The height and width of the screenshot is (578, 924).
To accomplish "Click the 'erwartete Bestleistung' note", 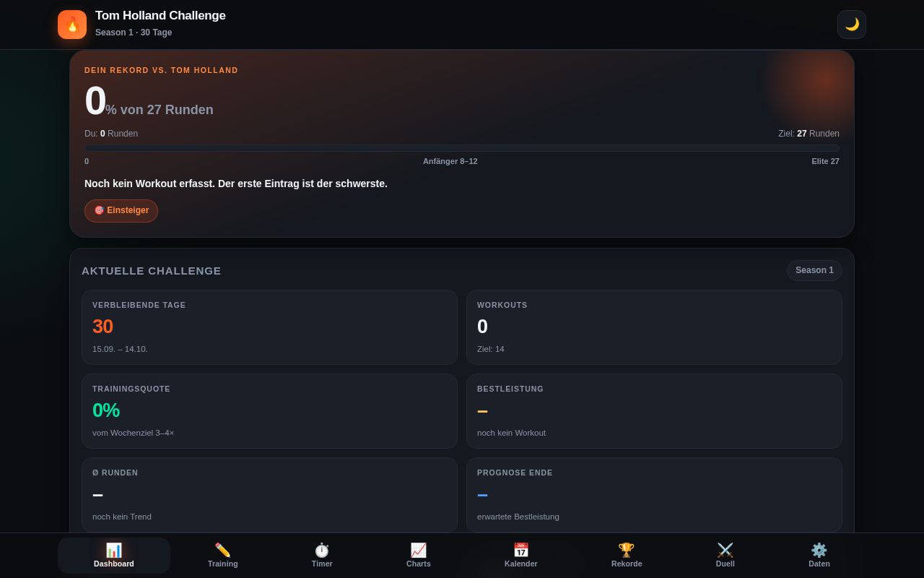I will click(518, 517).
